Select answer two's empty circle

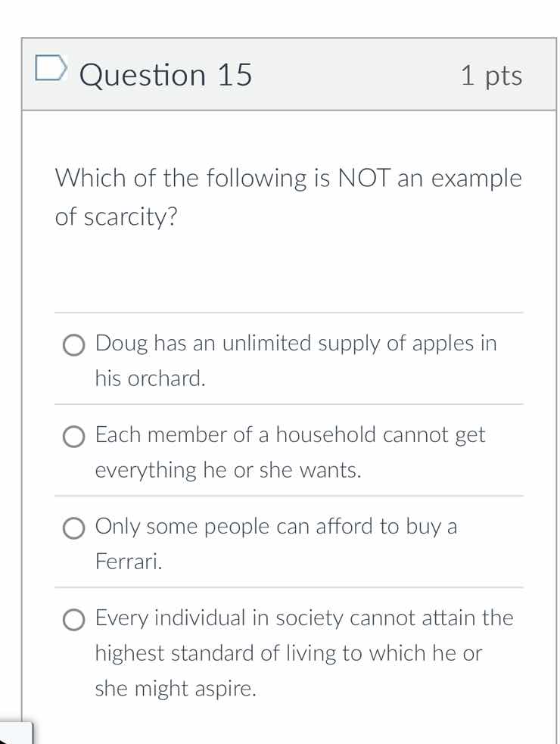(x=73, y=437)
